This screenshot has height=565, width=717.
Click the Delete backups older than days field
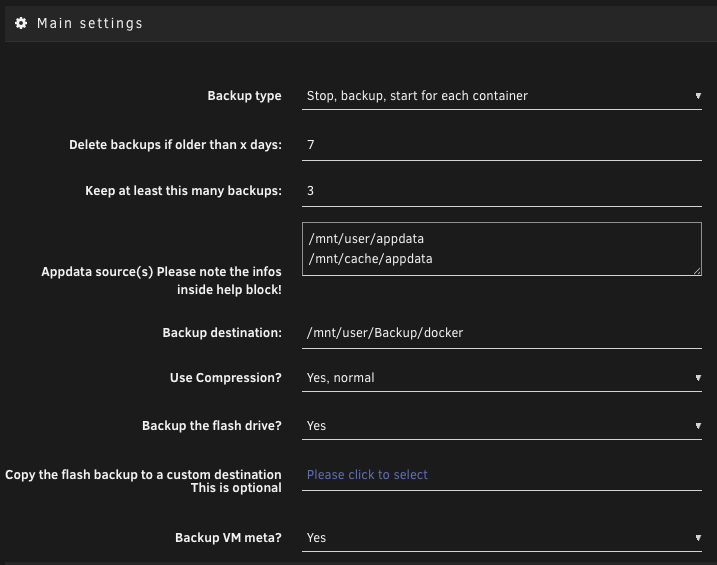[502, 145]
